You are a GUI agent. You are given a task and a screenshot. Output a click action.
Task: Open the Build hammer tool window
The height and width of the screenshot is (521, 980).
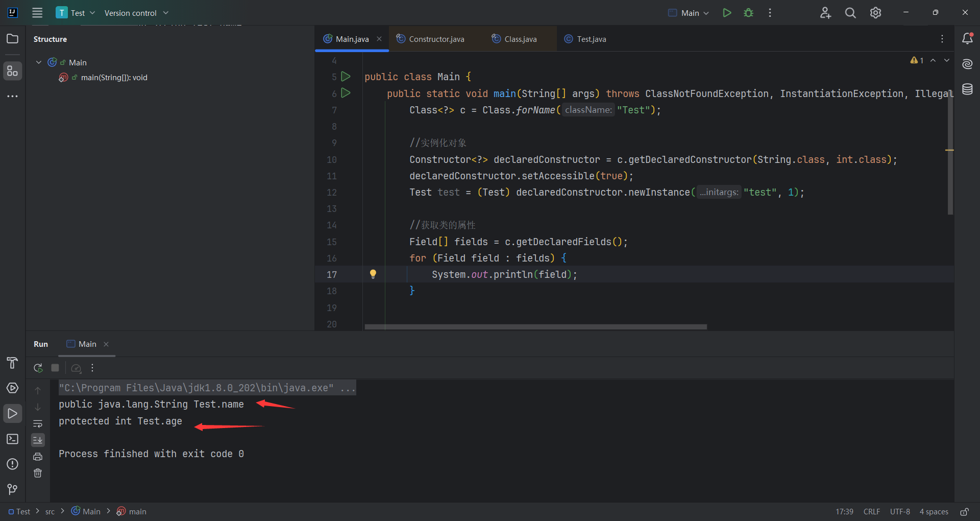12,363
